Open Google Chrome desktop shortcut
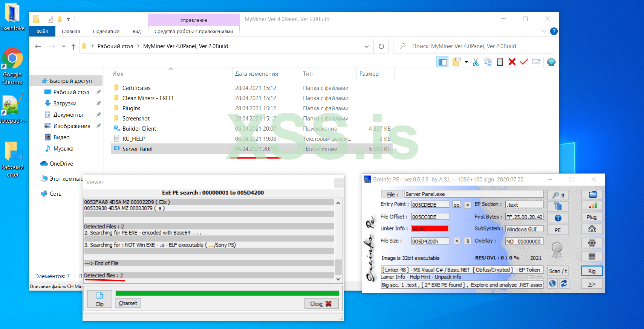This screenshot has height=329, width=644. click(12, 66)
